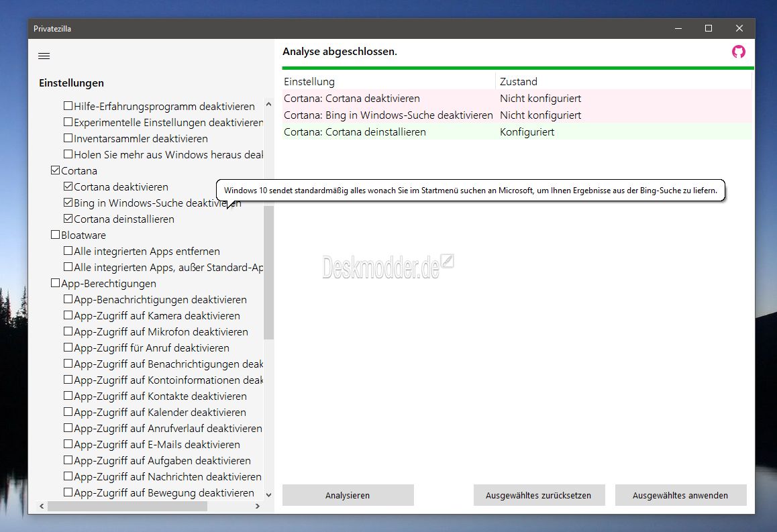777x532 pixels.
Task: Check App-Zugriff für Anruf deaktivieren
Action: [68, 348]
